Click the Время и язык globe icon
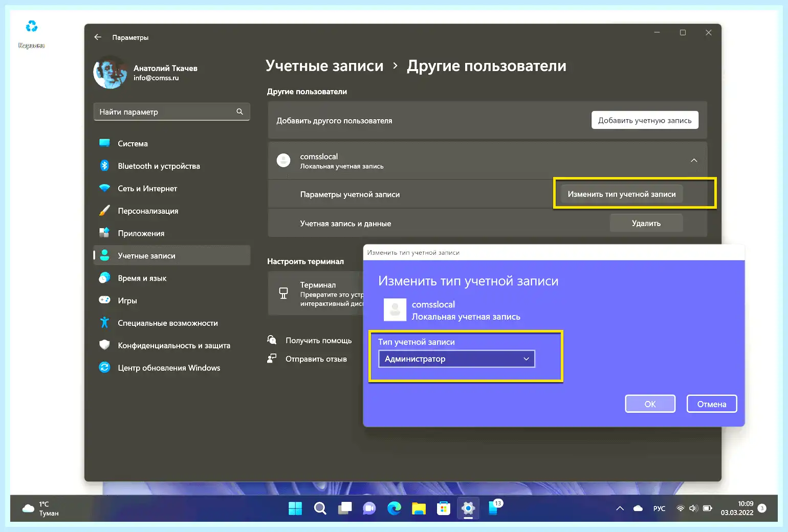Viewport: 788px width, 532px height. [104, 277]
